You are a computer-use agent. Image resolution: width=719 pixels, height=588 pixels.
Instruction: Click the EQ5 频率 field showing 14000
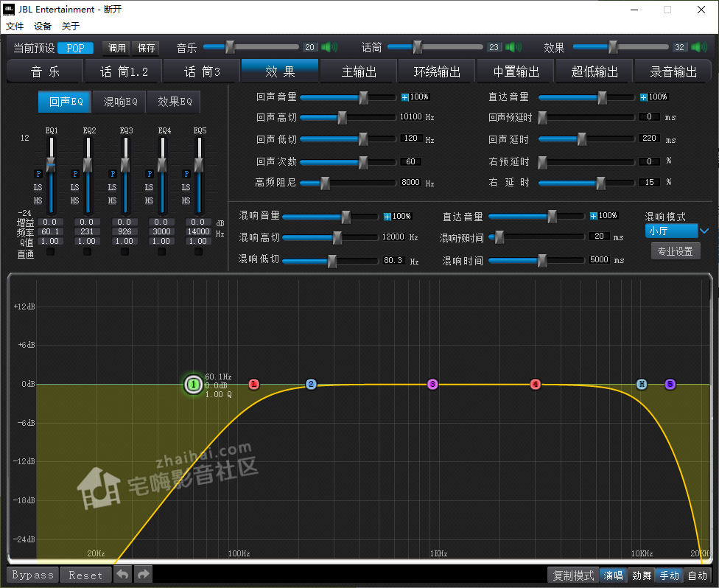[198, 231]
